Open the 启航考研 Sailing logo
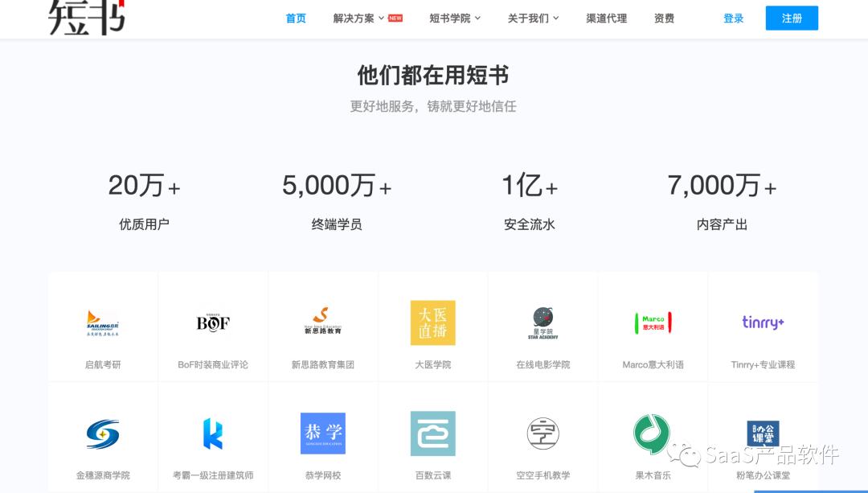The height and width of the screenshot is (493, 868). 103,323
